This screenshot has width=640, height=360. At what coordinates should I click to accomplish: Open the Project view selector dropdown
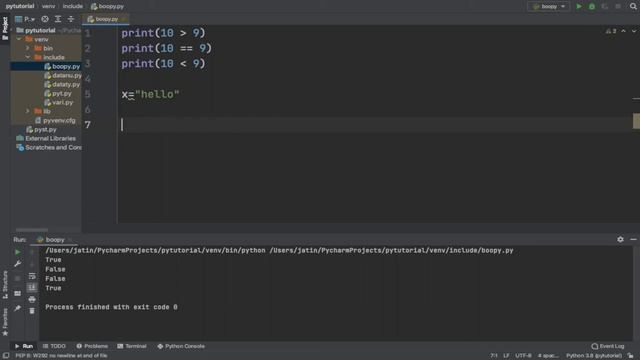25,19
